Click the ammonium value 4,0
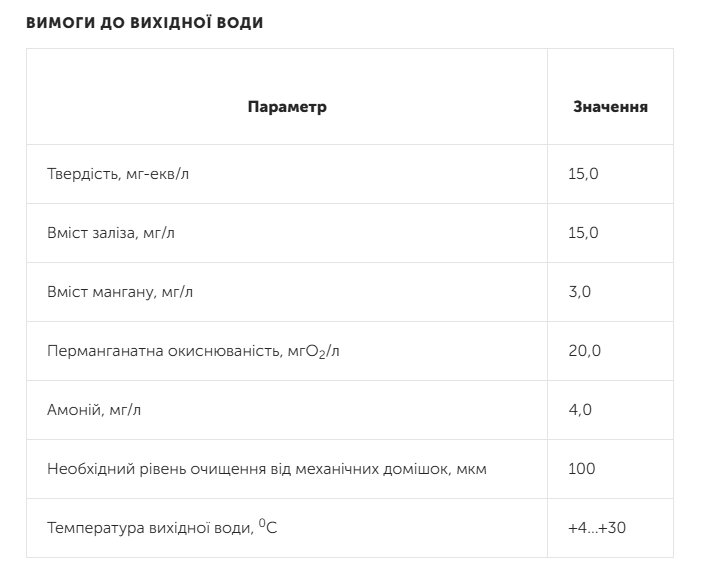This screenshot has height=574, width=709. 580,410
